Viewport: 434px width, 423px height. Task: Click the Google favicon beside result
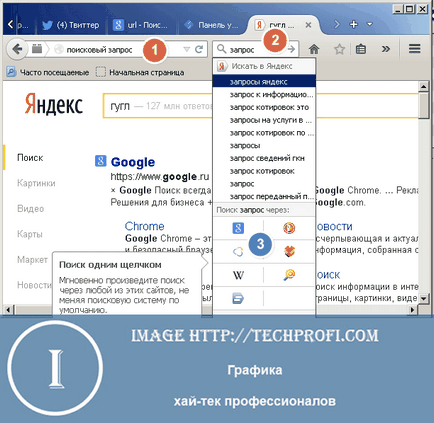pos(101,161)
